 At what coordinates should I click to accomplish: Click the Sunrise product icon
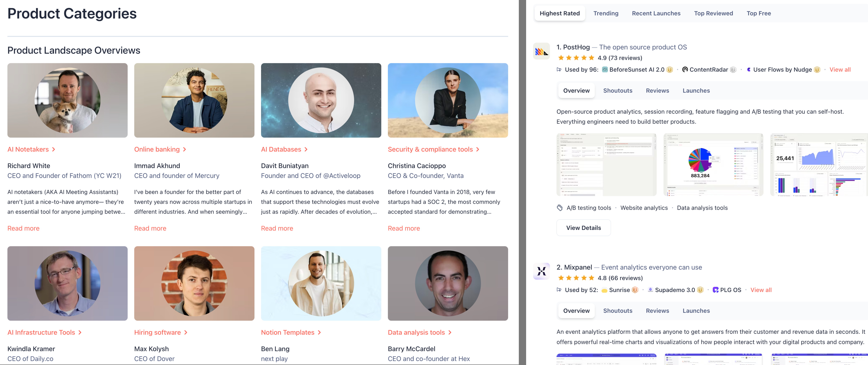[605, 290]
